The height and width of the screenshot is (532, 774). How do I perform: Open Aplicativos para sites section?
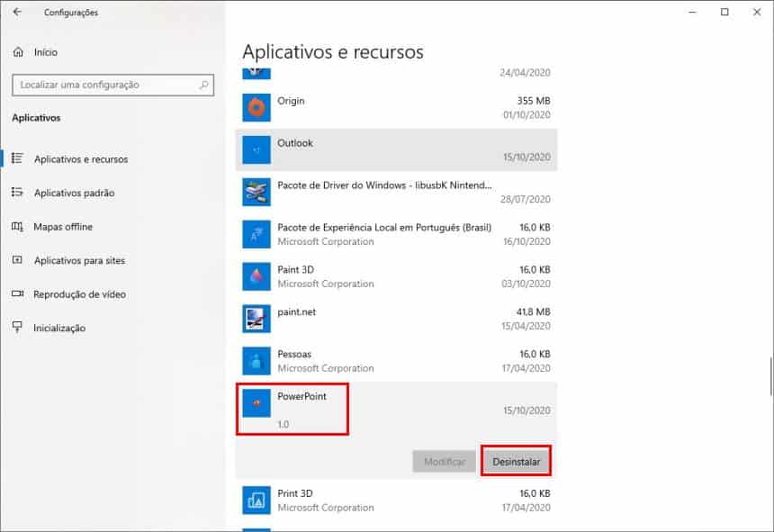click(x=79, y=260)
